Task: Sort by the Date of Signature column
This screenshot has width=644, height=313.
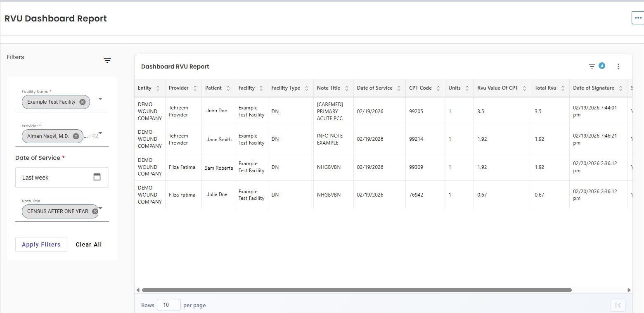Action: [x=620, y=88]
